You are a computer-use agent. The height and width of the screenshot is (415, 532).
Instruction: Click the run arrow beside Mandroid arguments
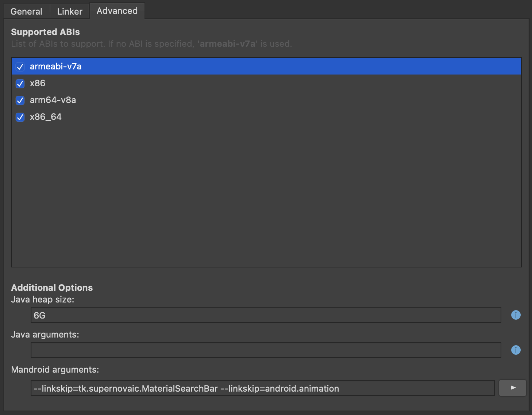(512, 388)
